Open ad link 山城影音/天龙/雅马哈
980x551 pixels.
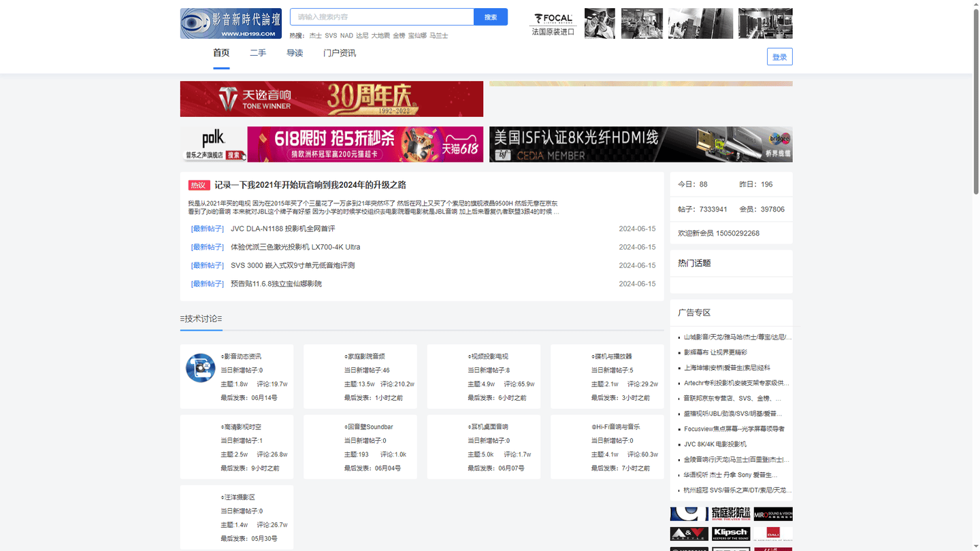click(738, 337)
